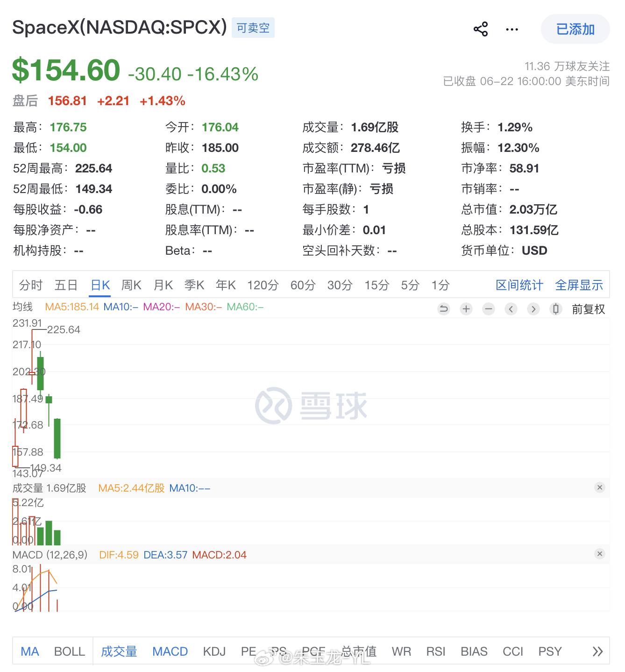Screen dimensions: 625x672
Task: Click the DIF:4.59 MACD label
Action: [119, 555]
